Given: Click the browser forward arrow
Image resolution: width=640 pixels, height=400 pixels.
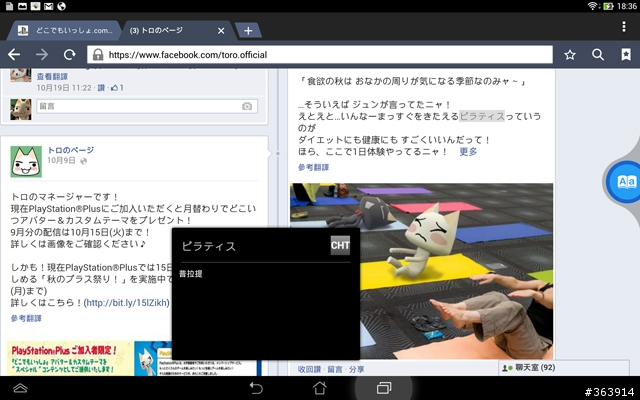Looking at the screenshot, I should [42, 54].
